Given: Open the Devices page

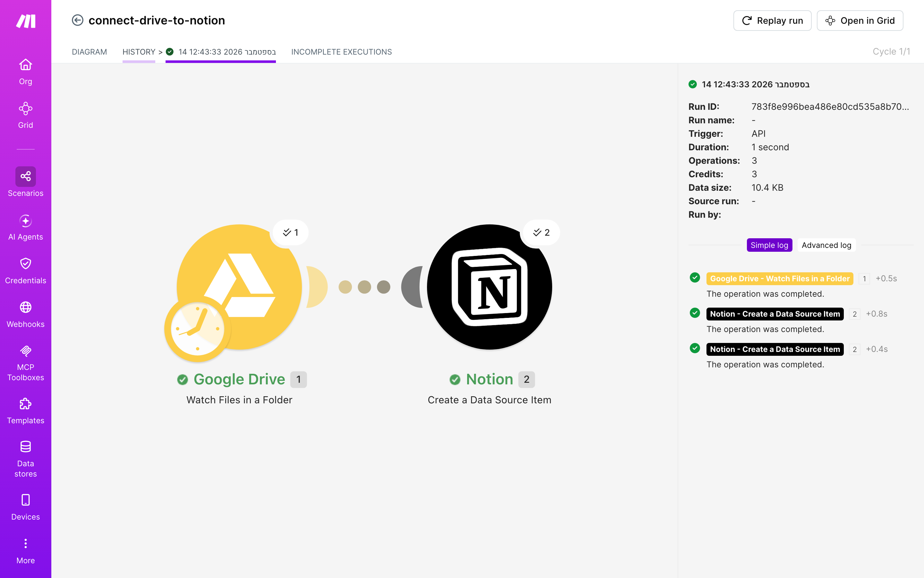Looking at the screenshot, I should (x=26, y=507).
